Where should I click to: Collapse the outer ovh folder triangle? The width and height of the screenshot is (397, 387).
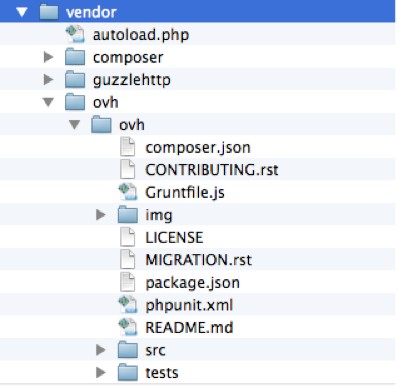coord(49,102)
